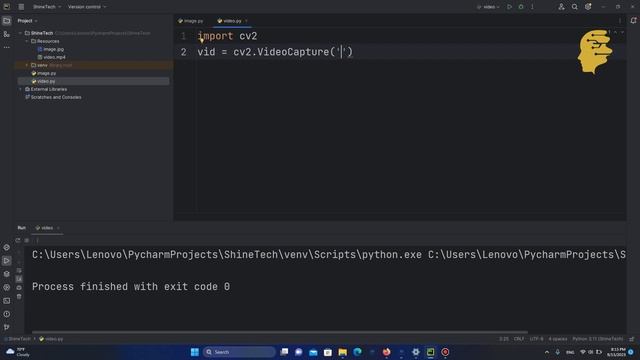
Task: Click cursor position indicator in status bar
Action: click(504, 339)
